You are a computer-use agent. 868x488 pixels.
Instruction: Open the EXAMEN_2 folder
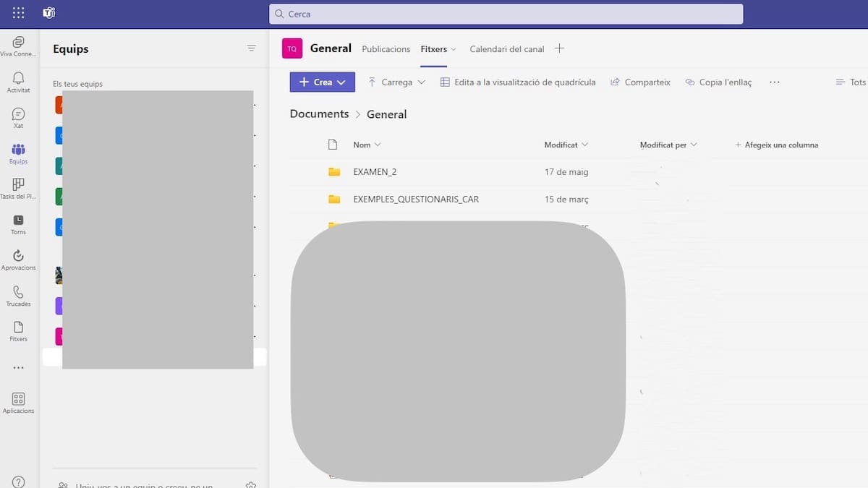pos(375,172)
